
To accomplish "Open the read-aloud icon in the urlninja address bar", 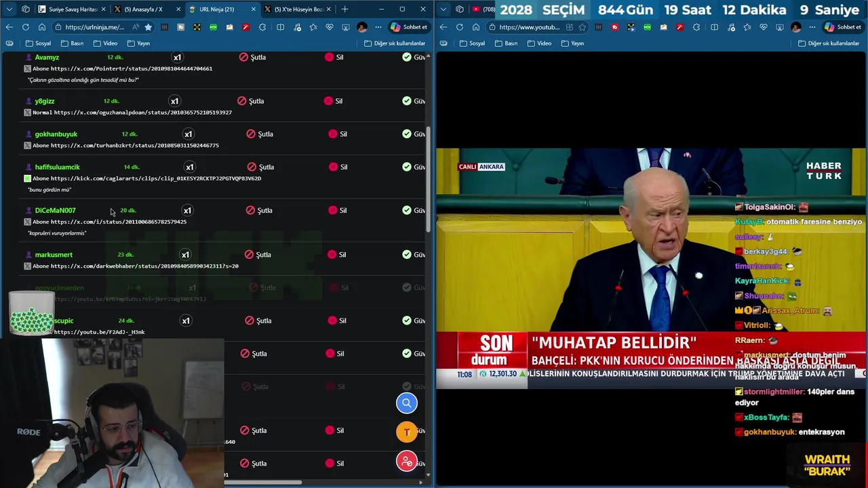I will click(x=136, y=27).
